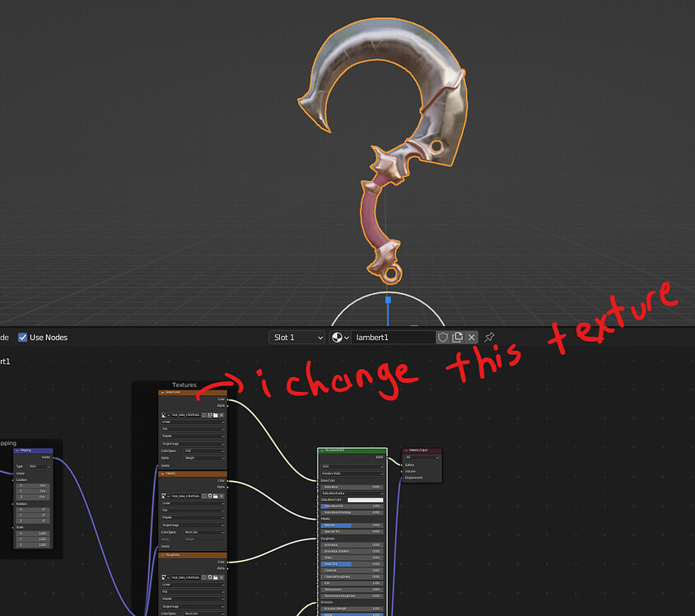
Task: Click the open image folder icon in the BaseColor node
Action: pyautogui.click(x=216, y=415)
